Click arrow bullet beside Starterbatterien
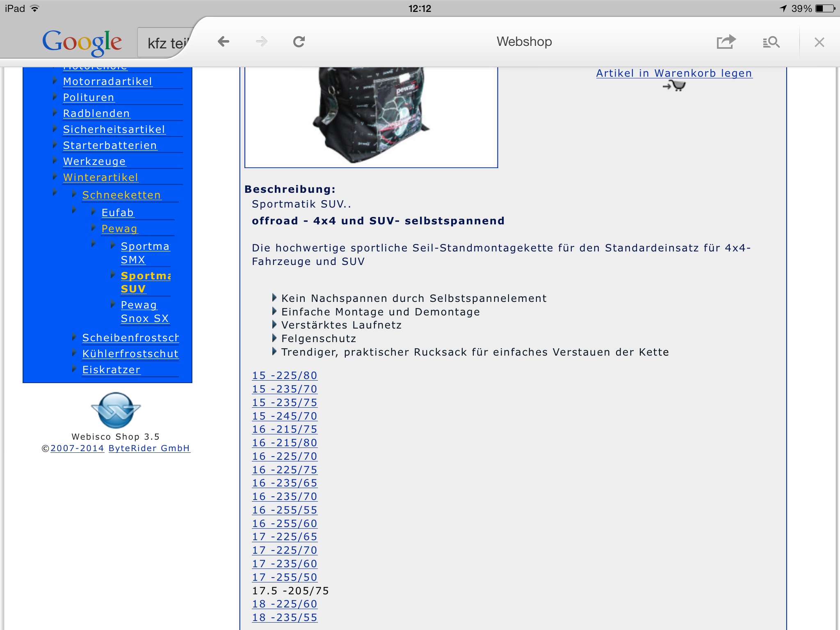The width and height of the screenshot is (840, 630). click(x=55, y=144)
